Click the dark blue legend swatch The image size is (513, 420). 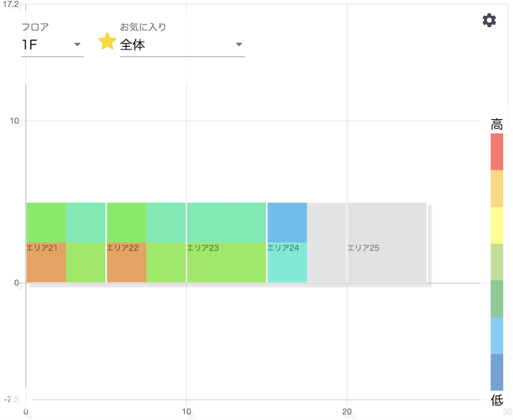click(x=496, y=372)
